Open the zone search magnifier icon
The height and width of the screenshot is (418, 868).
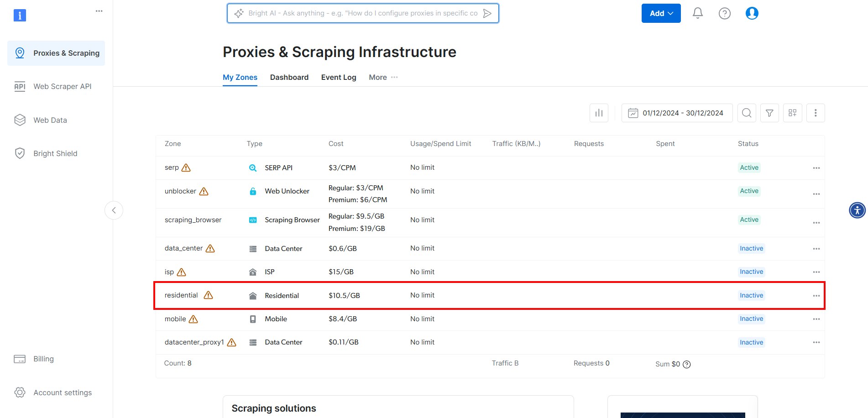[x=747, y=113]
